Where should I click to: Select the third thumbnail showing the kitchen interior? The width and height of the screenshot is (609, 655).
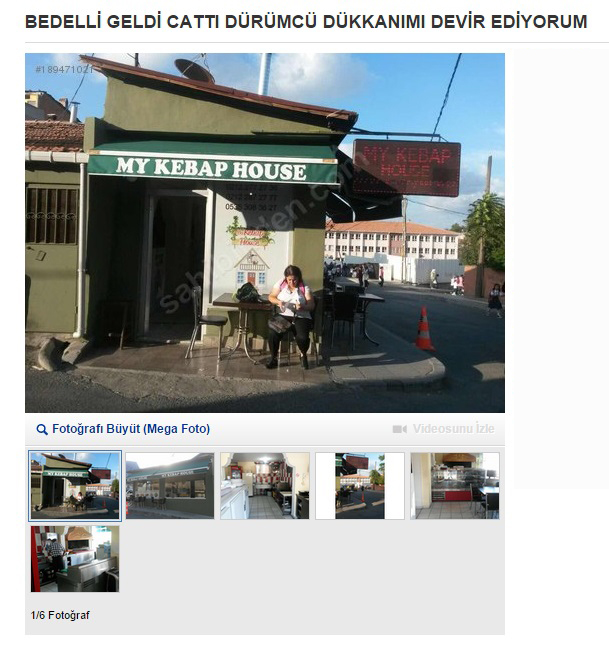[x=265, y=486]
